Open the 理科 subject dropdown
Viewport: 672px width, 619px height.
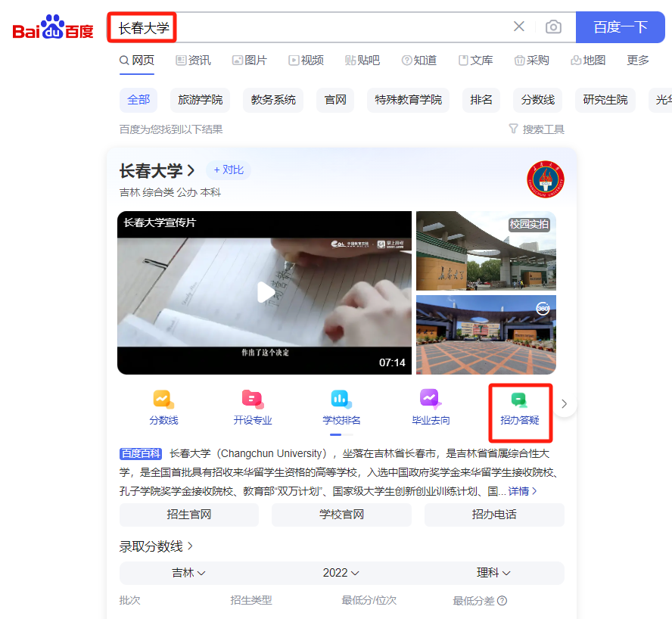click(493, 573)
